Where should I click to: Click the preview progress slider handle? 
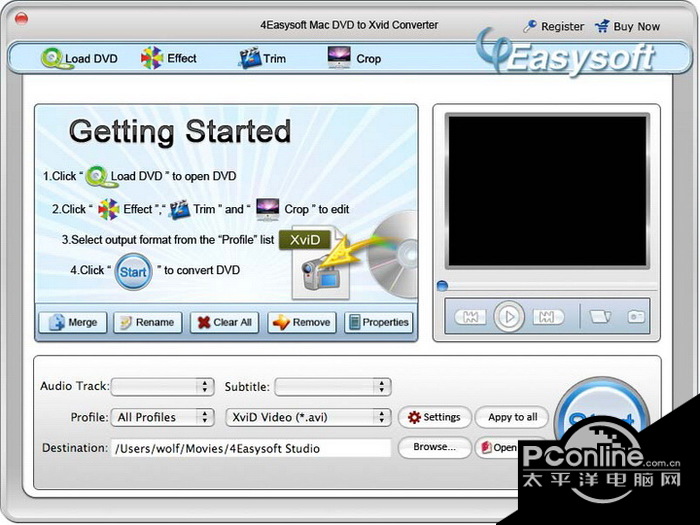442,286
